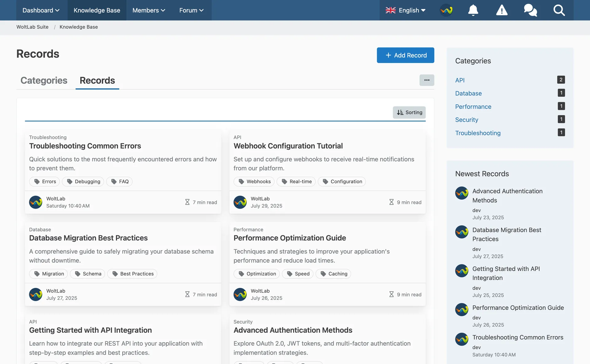Open the three-dot options menu
The width and height of the screenshot is (590, 364).
[x=427, y=80]
